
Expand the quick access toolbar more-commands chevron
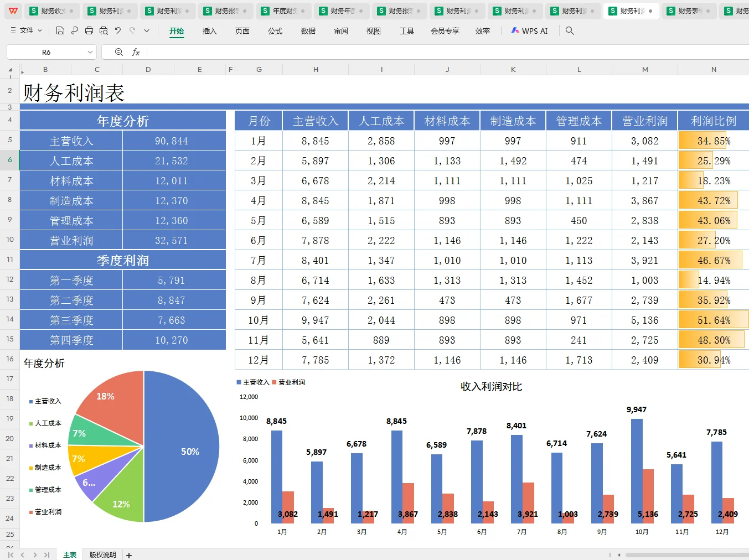pos(146,31)
